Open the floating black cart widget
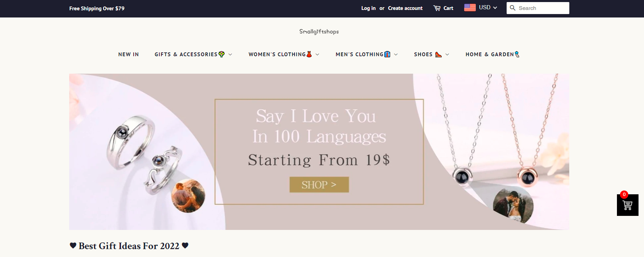Screen dimensions: 644x257 coord(628,205)
